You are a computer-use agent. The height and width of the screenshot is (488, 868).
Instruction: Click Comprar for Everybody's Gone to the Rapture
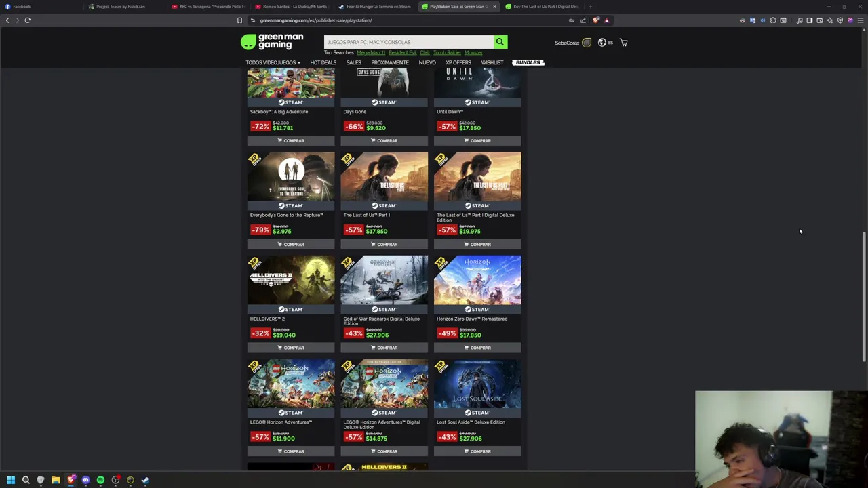coord(291,244)
